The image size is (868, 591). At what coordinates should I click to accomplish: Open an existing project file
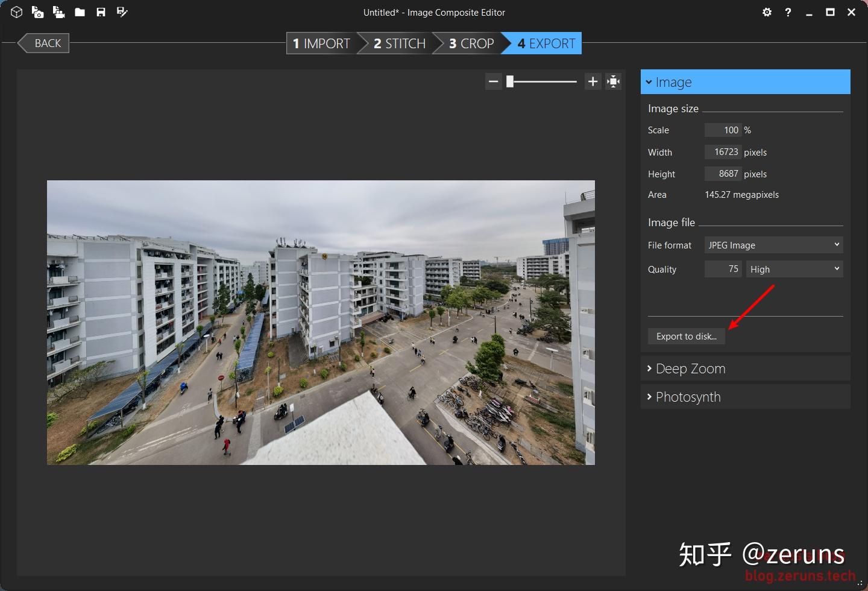point(79,12)
